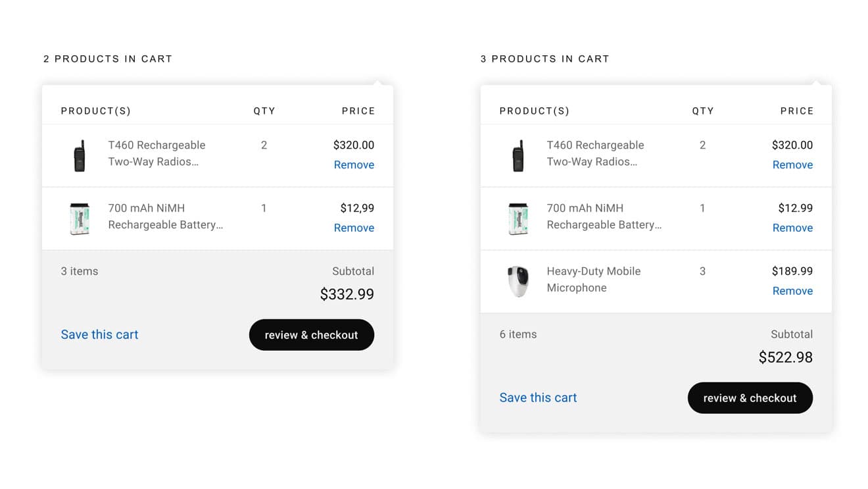Open T460 Rechargeable Two-Way Radios title in left cart
868x489 pixels.
tap(157, 153)
